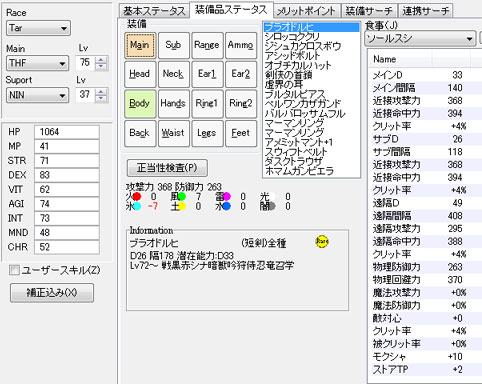Click the blue water element dot
482x384 pixels.
click(x=227, y=206)
